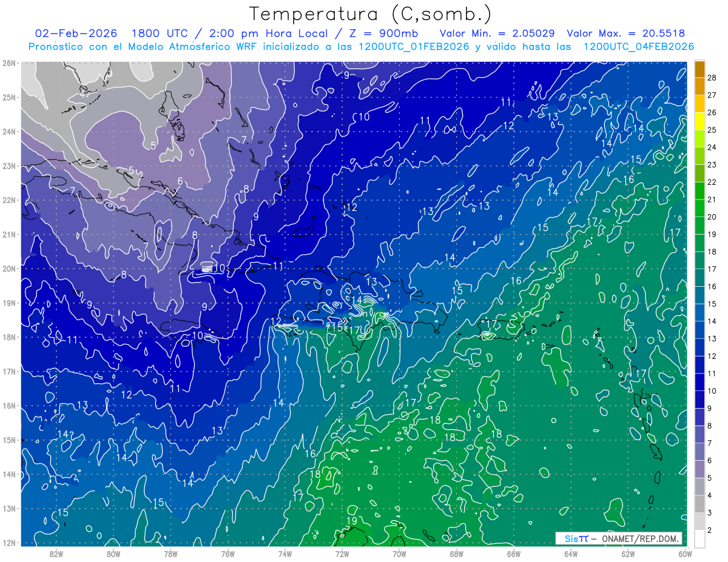728x562 pixels.
Task: Click the '66W' longitude axis label
Action: [x=513, y=553]
